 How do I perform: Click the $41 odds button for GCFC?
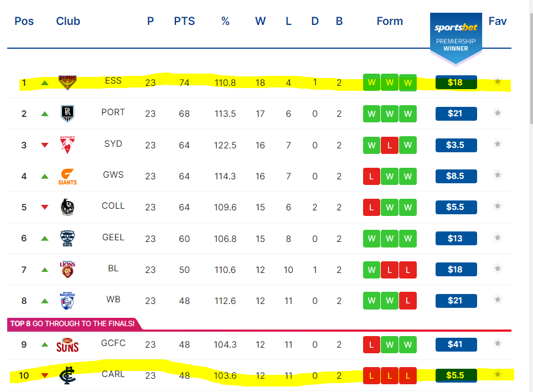[x=456, y=344]
